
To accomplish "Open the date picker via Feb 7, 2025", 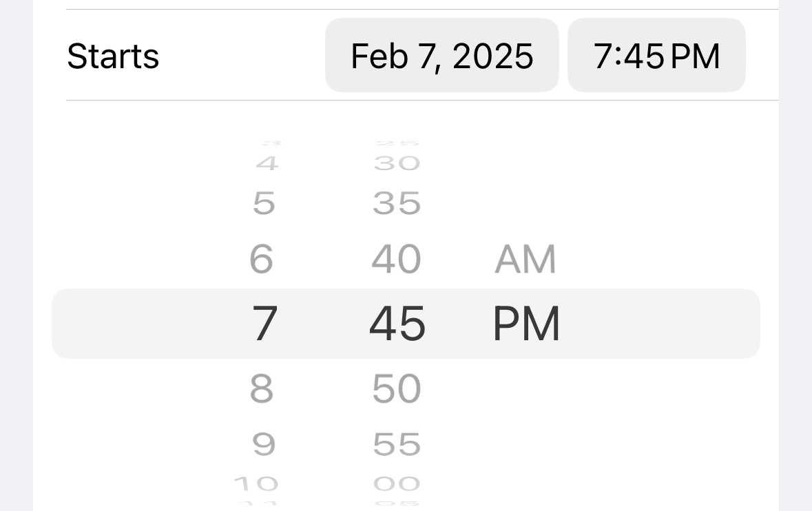I will [x=441, y=56].
